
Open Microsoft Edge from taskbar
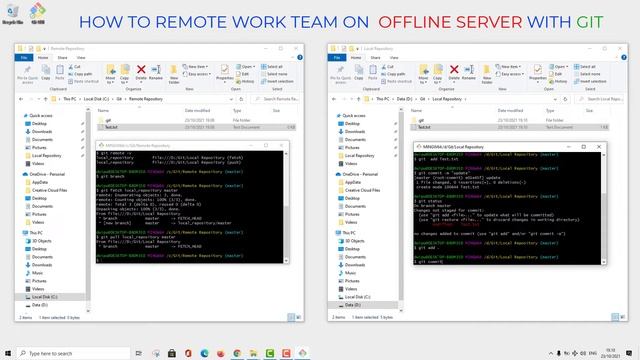pos(204,353)
